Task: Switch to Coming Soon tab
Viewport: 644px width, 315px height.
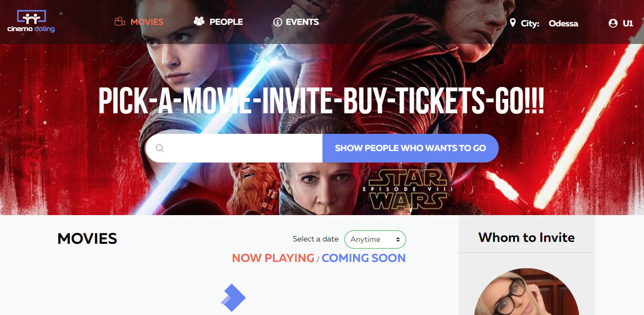Action: (x=364, y=258)
